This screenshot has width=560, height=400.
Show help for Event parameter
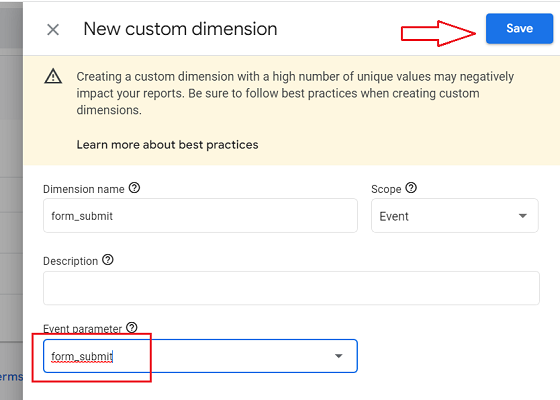pos(132,328)
